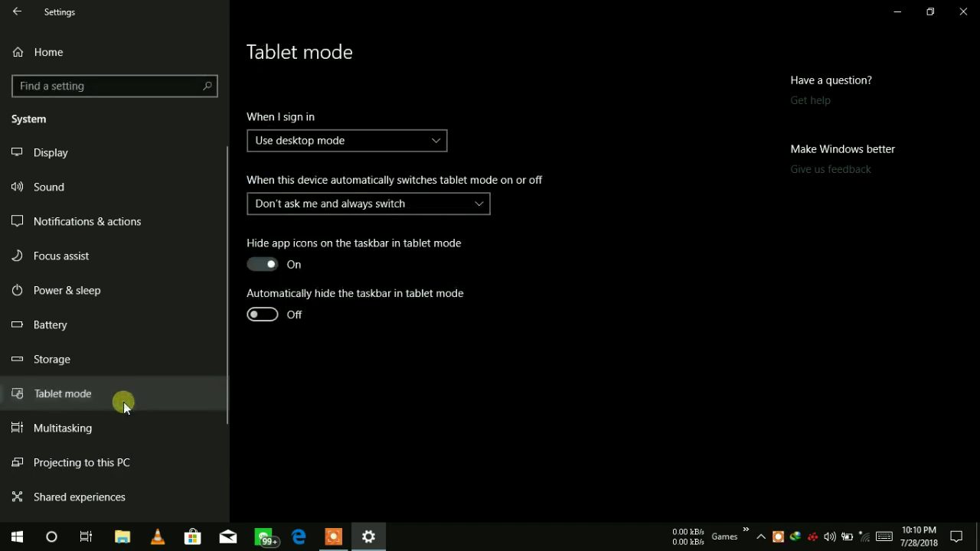This screenshot has height=551, width=980.
Task: Click the Sound speaker icon
Action: [17, 187]
